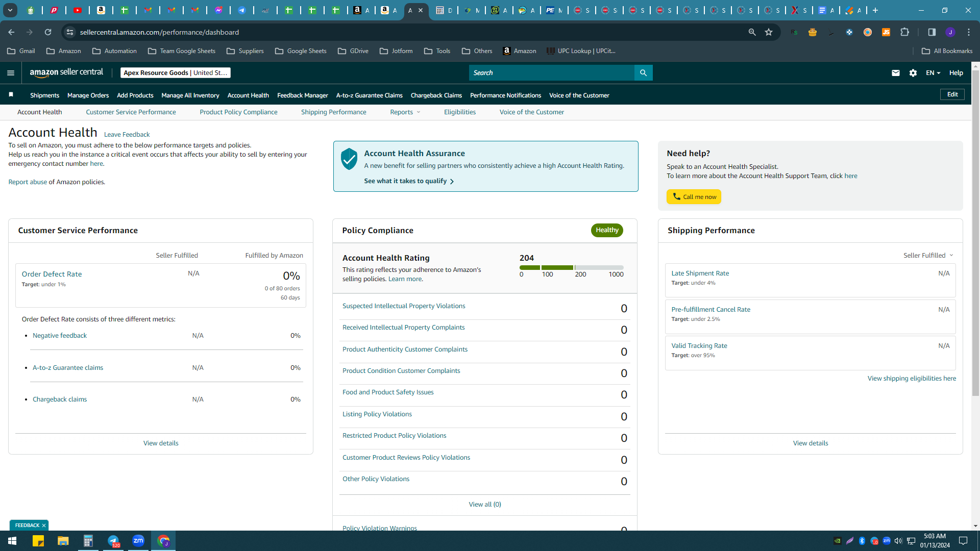980x551 pixels.
Task: Bookmark this page with the star icon
Action: [x=769, y=32]
